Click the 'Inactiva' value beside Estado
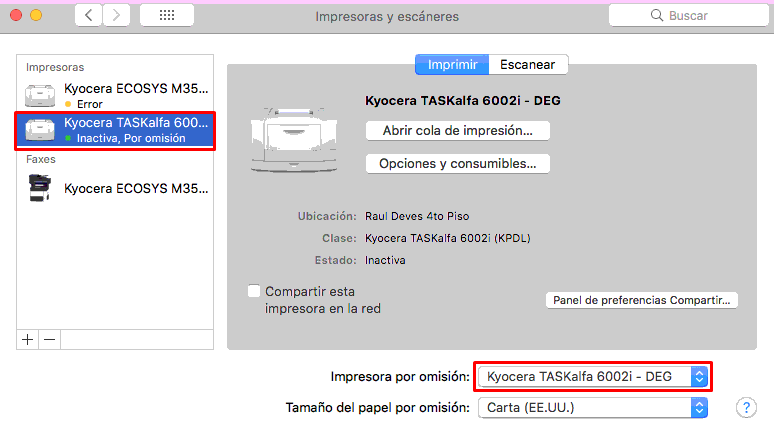 (385, 260)
